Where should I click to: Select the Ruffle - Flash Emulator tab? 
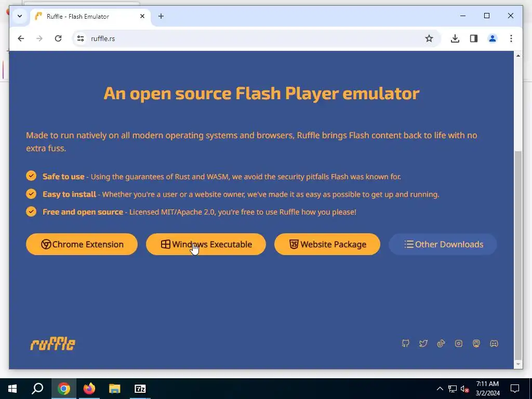(90, 16)
